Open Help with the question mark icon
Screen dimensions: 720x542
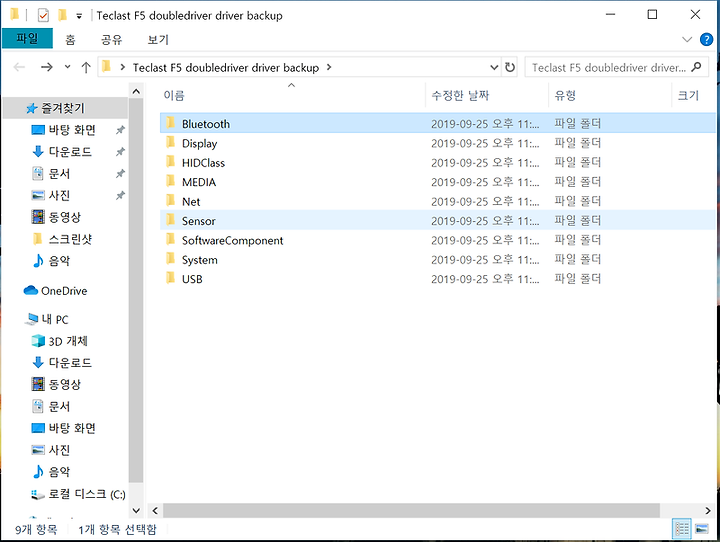[x=706, y=40]
